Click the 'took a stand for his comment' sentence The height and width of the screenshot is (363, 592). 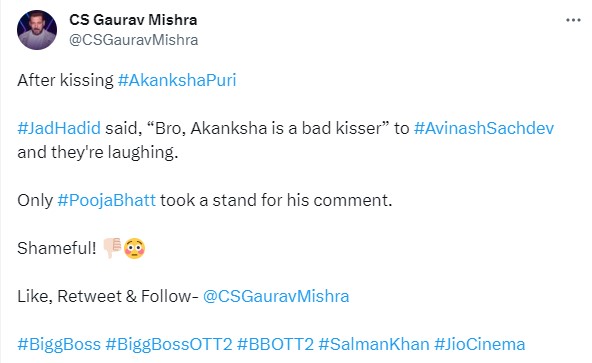276,200
